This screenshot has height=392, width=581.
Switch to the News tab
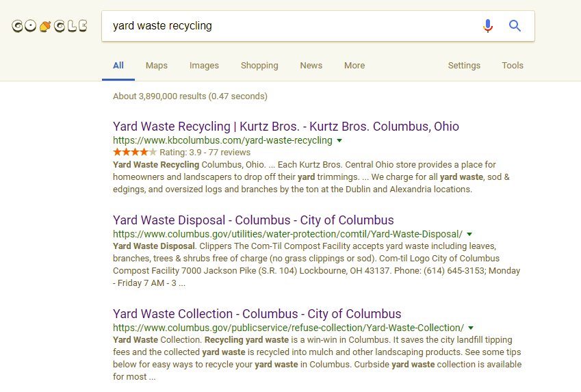coord(311,66)
